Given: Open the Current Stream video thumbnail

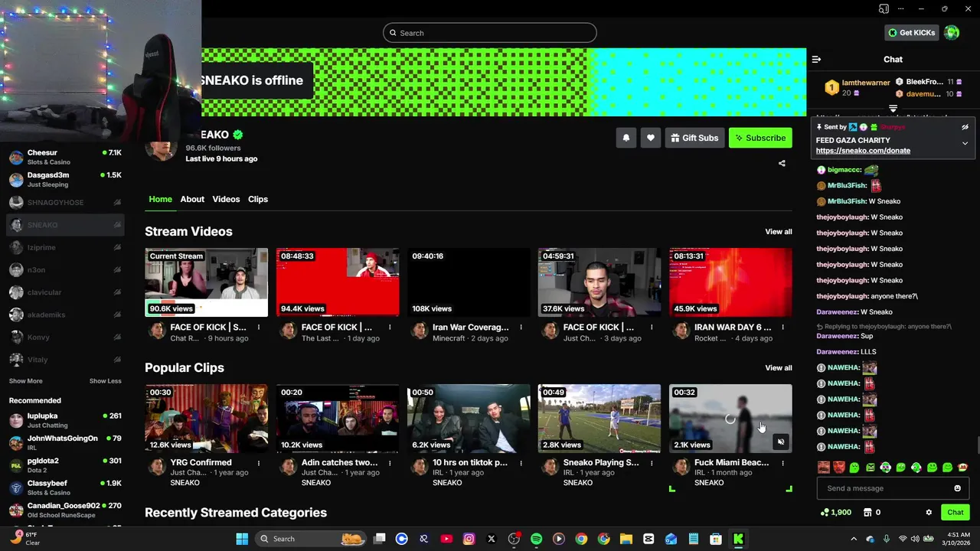Looking at the screenshot, I should [x=207, y=282].
